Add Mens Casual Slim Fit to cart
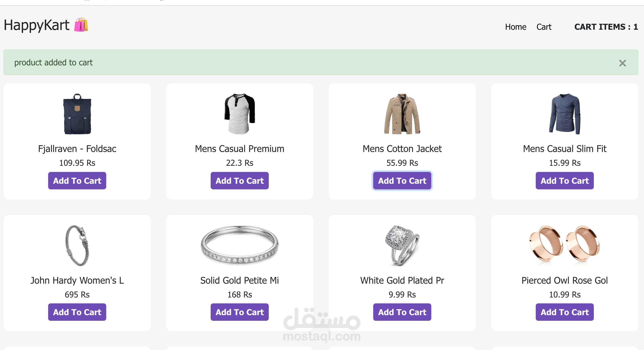The height and width of the screenshot is (350, 644). [x=565, y=181]
